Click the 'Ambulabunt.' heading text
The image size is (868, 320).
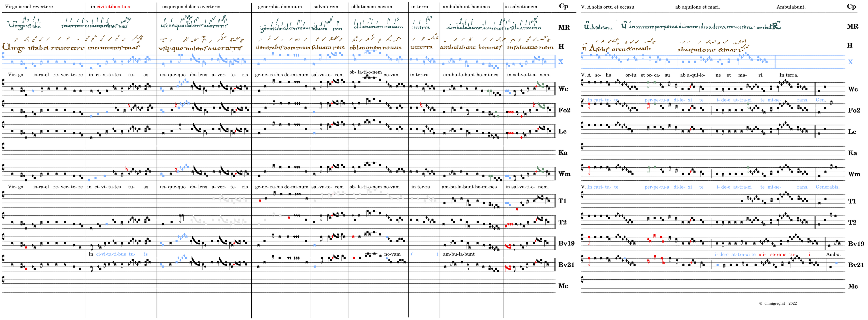pos(791,7)
